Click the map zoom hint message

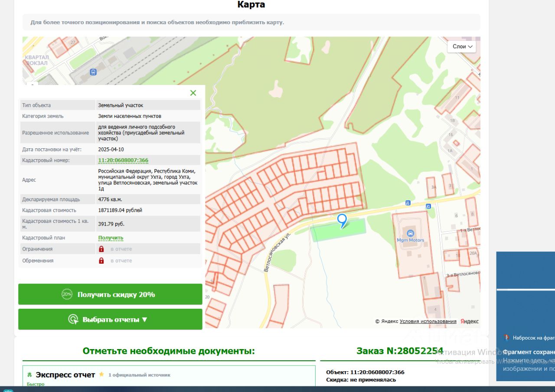[157, 22]
